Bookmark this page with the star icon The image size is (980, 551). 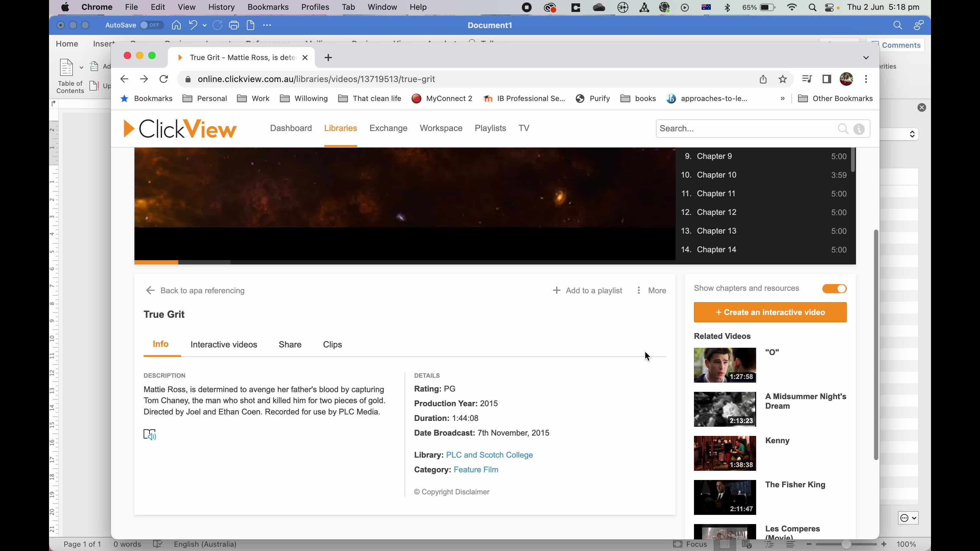782,79
